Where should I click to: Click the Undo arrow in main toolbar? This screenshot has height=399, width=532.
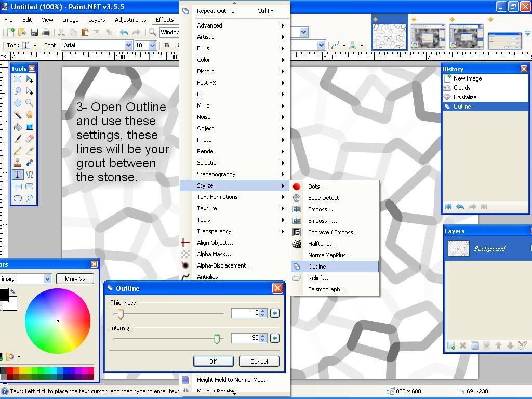(124, 32)
